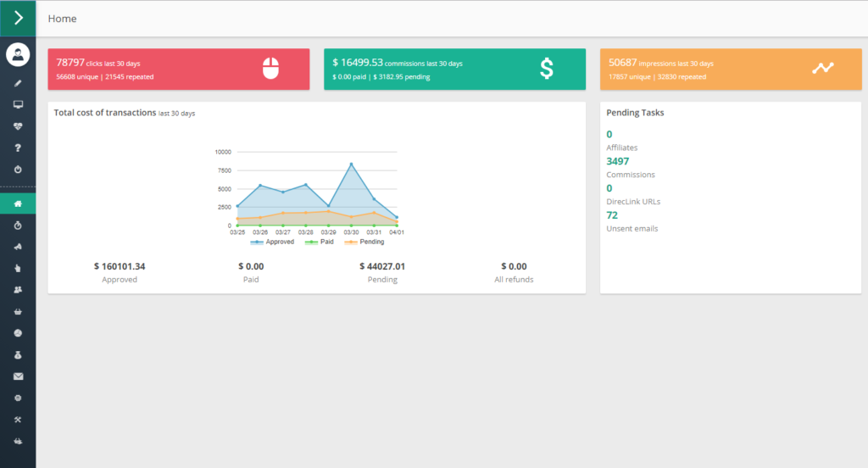Screen dimensions: 868x468
Task: Click the red clicks statistics card
Action: (178, 69)
